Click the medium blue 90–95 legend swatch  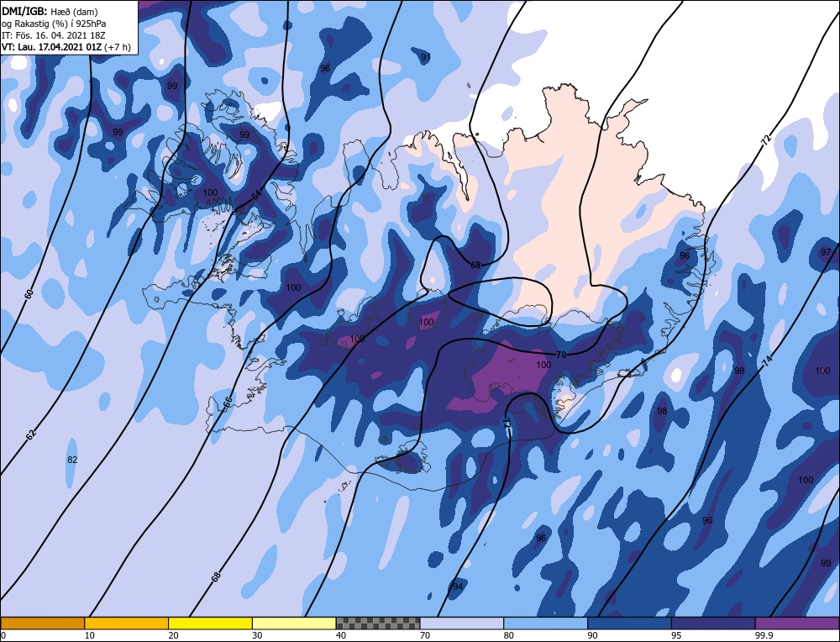(629, 623)
